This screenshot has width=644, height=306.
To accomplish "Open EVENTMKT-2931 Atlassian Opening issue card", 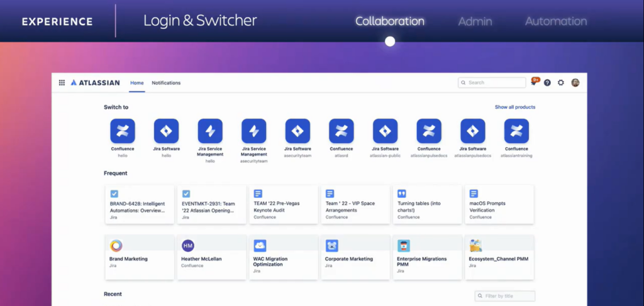I will click(211, 204).
